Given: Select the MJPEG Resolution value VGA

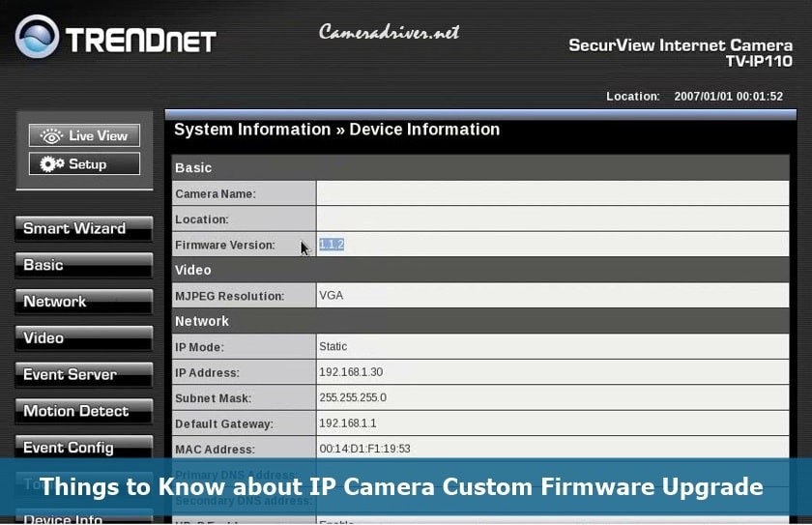Looking at the screenshot, I should pyautogui.click(x=331, y=295).
